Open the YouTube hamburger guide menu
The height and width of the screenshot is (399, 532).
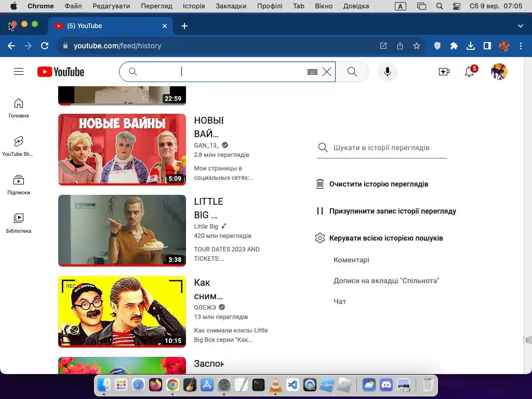[19, 72]
